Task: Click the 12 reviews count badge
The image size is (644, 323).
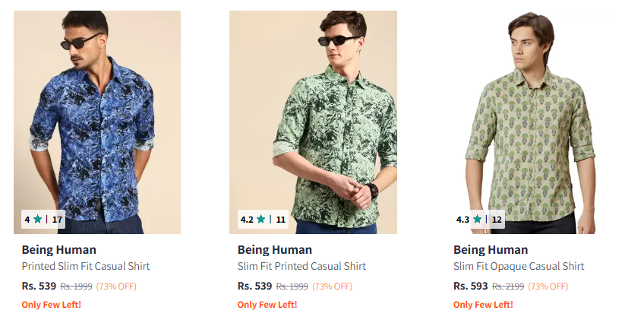Action: coord(497,220)
